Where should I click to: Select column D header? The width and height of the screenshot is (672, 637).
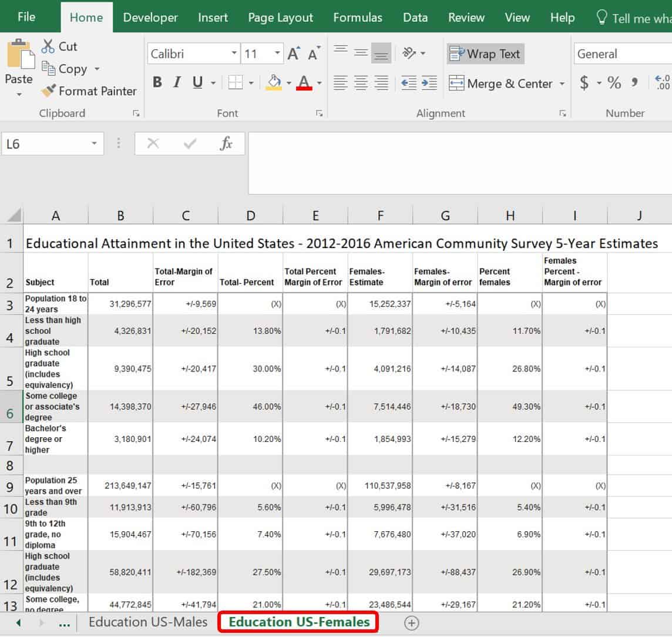pyautogui.click(x=250, y=215)
